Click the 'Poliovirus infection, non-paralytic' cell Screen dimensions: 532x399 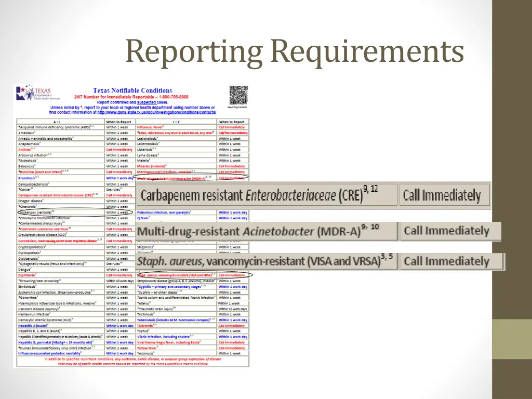pyautogui.click(x=176, y=212)
